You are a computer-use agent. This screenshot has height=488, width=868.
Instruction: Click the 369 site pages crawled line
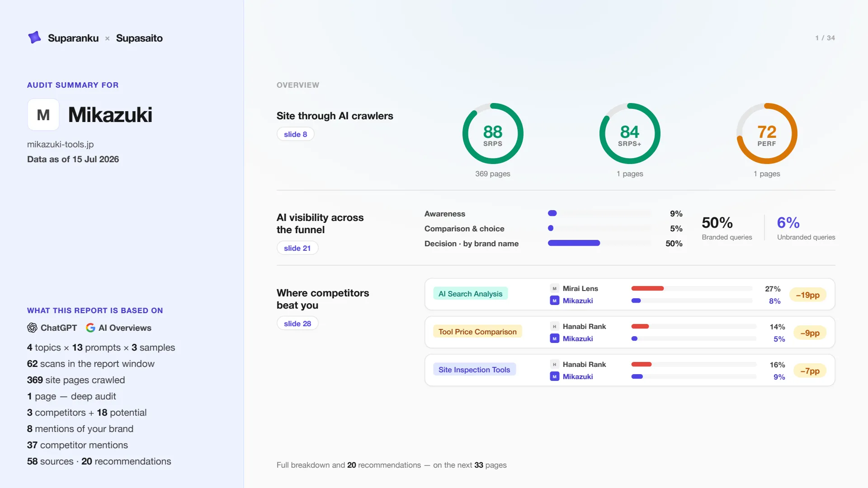point(76,380)
